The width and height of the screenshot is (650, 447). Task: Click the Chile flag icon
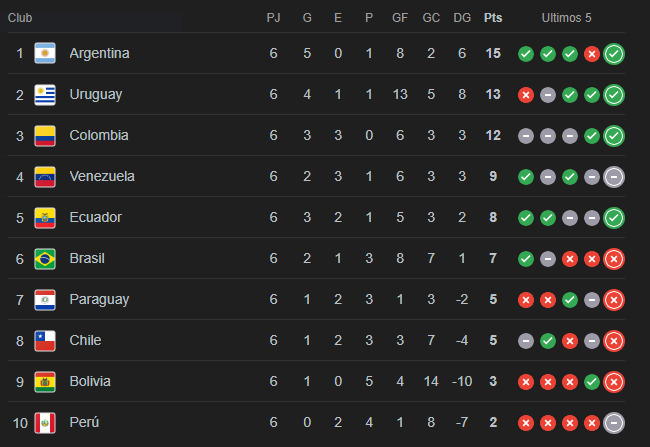pyautogui.click(x=45, y=340)
